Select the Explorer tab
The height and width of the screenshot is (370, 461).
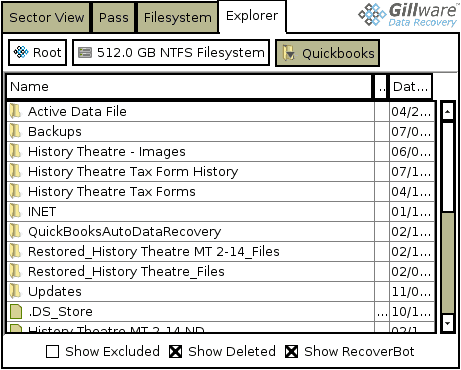(x=252, y=16)
